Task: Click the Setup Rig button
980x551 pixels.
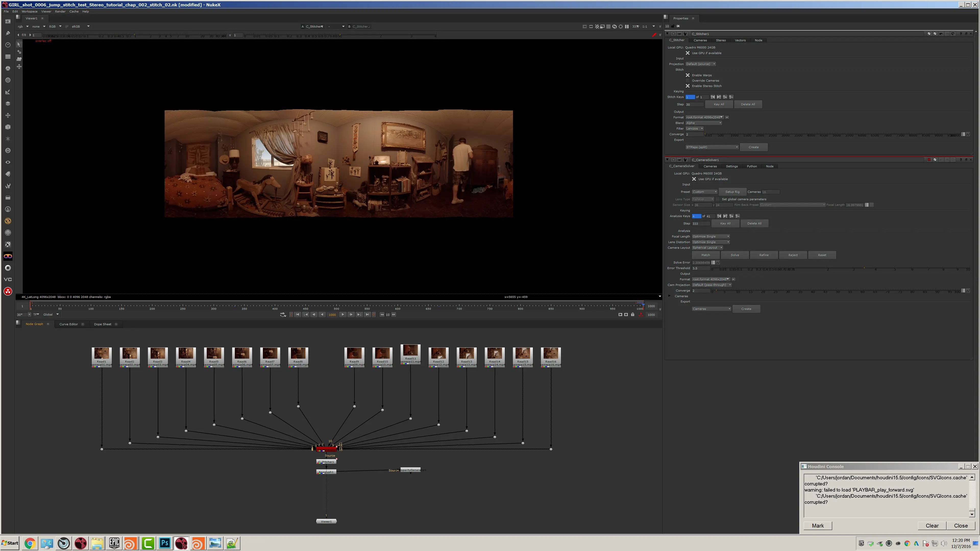Action: pyautogui.click(x=732, y=192)
